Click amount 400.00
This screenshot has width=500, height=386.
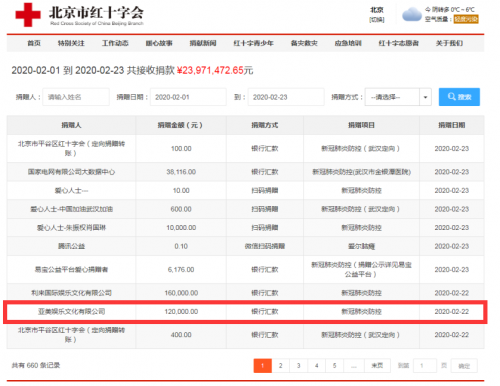(x=181, y=335)
